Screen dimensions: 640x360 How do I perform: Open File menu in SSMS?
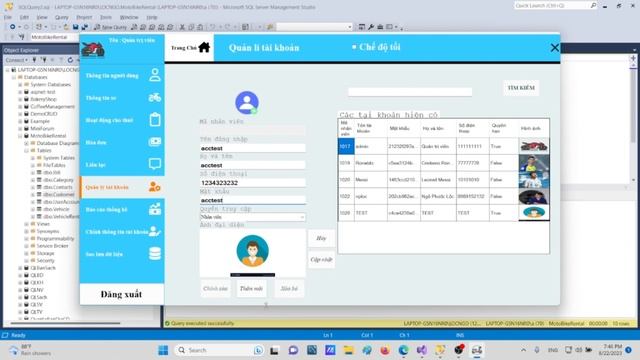click(8, 17)
